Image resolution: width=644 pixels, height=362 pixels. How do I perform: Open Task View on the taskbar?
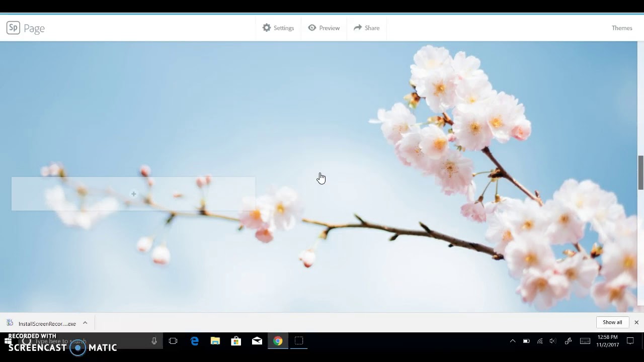point(173,341)
